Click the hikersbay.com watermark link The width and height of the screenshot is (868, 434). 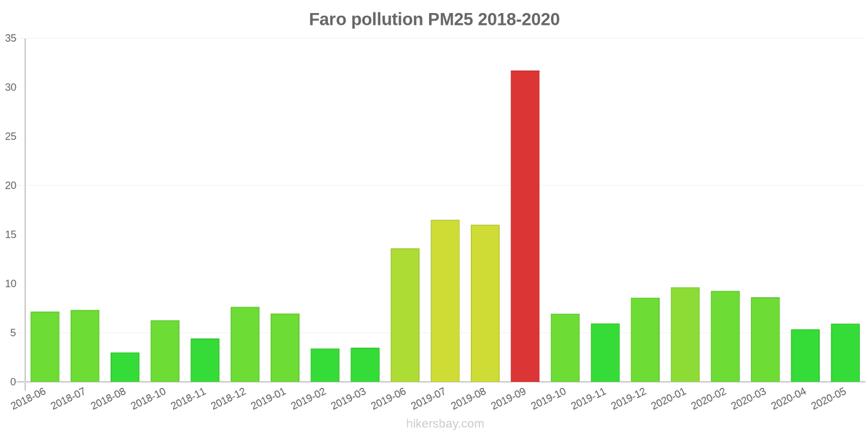[445, 424]
